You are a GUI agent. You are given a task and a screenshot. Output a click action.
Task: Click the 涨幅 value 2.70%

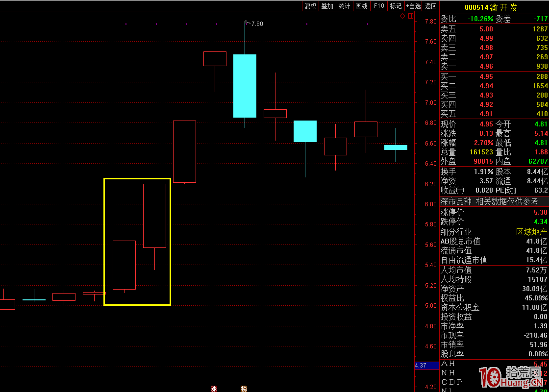pyautogui.click(x=483, y=143)
